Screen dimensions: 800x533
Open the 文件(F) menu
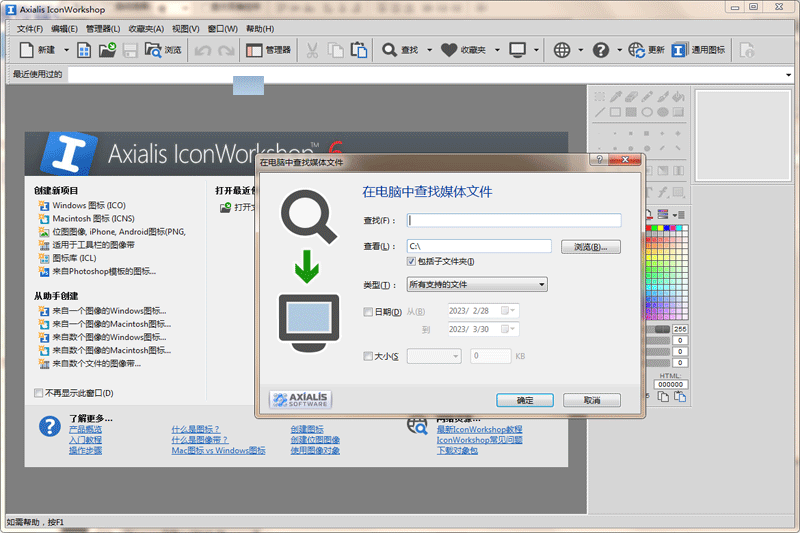pos(30,29)
